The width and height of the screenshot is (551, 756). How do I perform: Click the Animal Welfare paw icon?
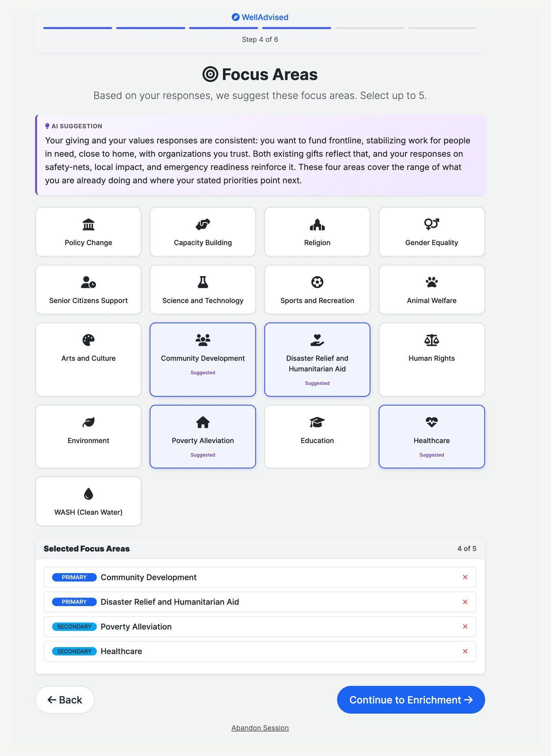pyautogui.click(x=431, y=282)
